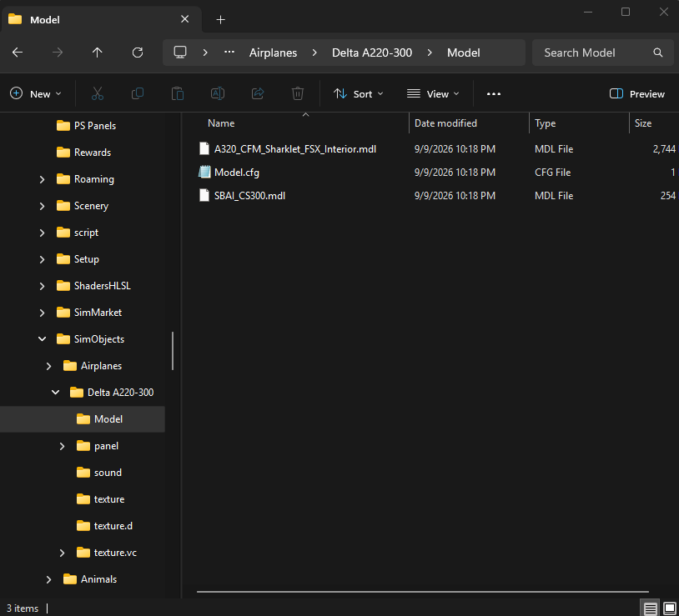The width and height of the screenshot is (679, 616).
Task: Go back to previous folder
Action: [18, 53]
